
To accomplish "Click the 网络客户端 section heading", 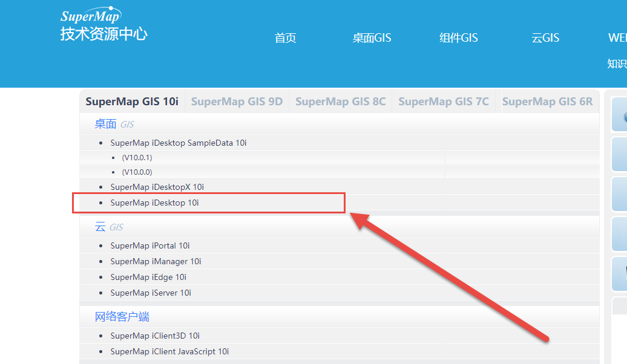I will 122,317.
